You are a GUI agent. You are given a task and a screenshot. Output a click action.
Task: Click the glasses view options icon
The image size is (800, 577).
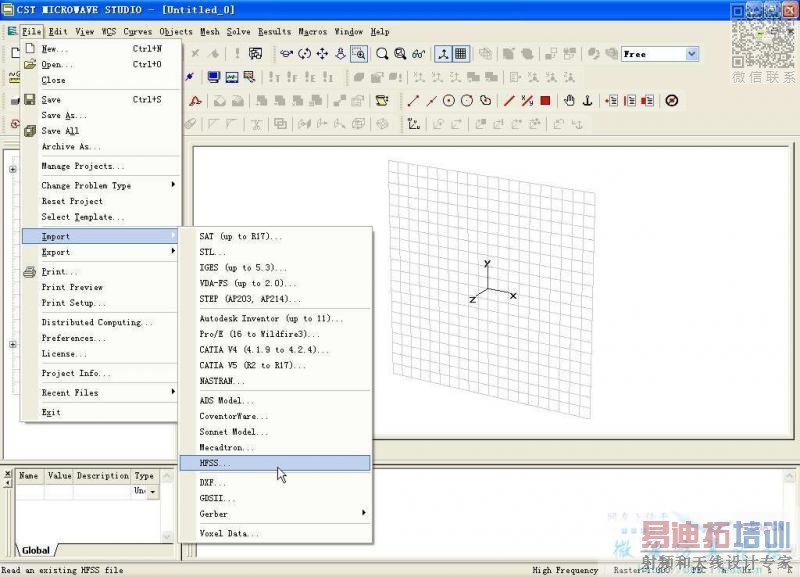419,54
